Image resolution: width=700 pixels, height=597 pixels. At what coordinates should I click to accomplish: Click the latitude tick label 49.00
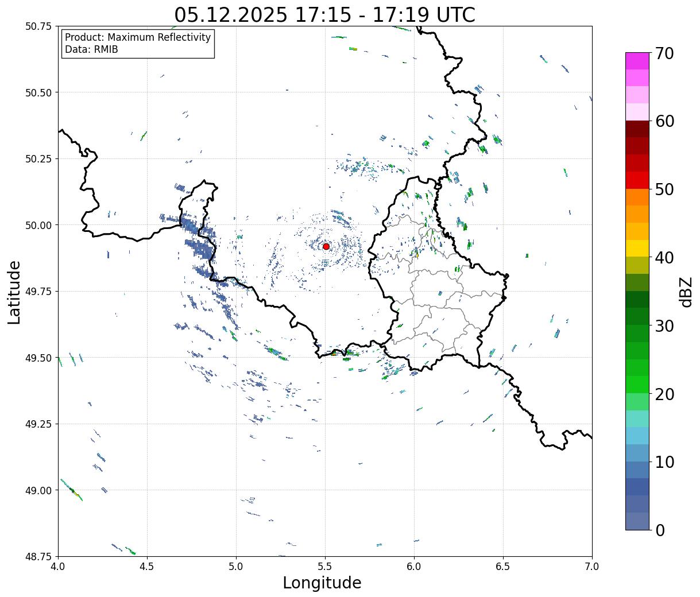coord(38,490)
